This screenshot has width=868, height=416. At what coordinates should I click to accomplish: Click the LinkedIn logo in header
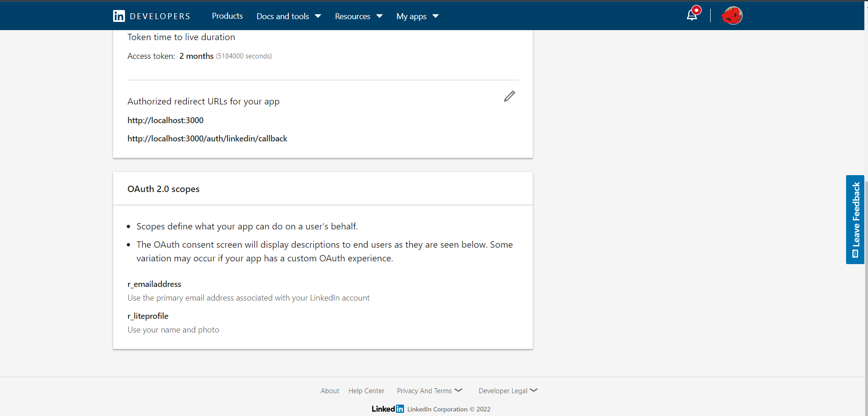point(119,16)
